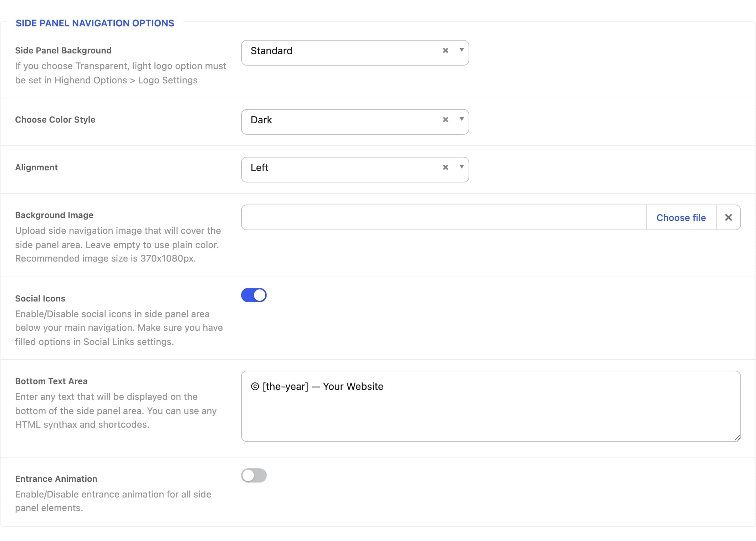Click the Alignment label
Screen dimensions: 756x541
point(36,168)
